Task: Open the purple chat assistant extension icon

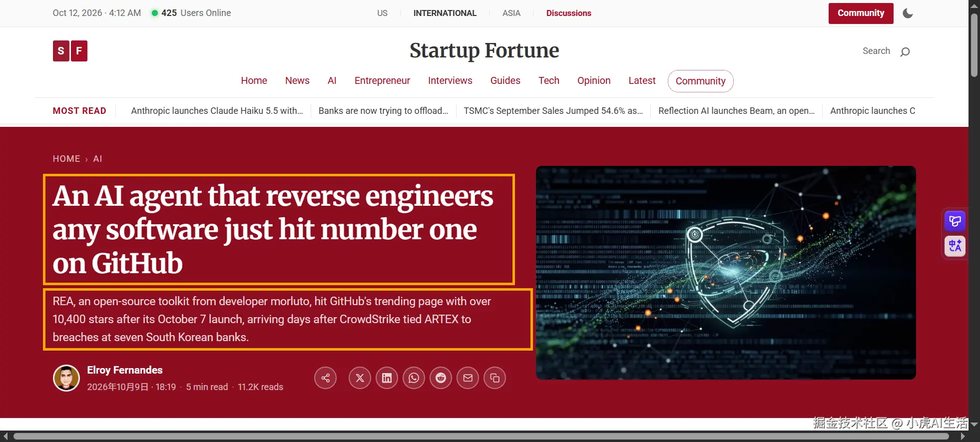Action: pos(955,221)
